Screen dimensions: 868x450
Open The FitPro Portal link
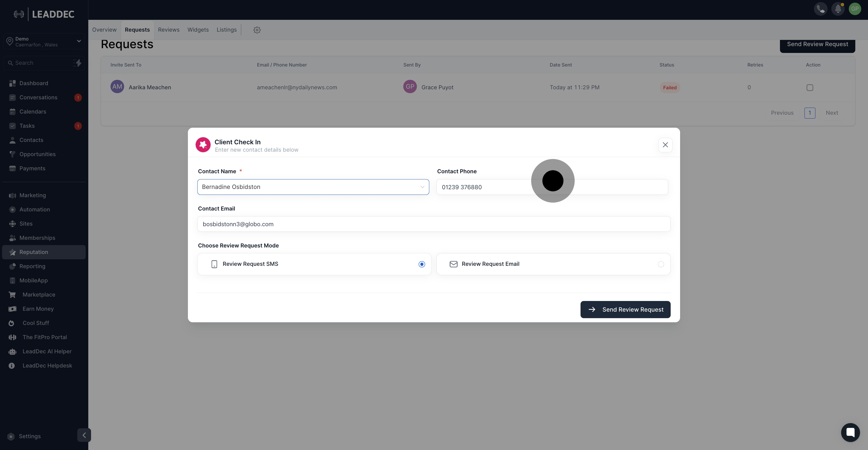pos(44,337)
